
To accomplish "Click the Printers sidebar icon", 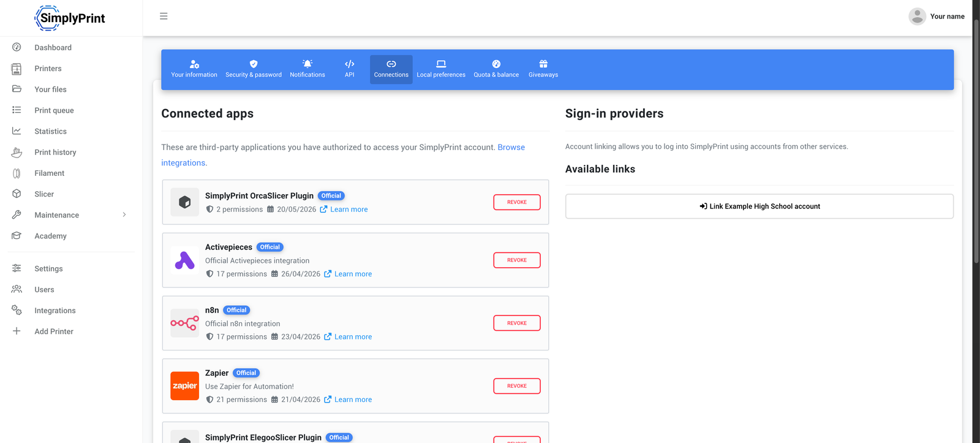I will click(17, 69).
